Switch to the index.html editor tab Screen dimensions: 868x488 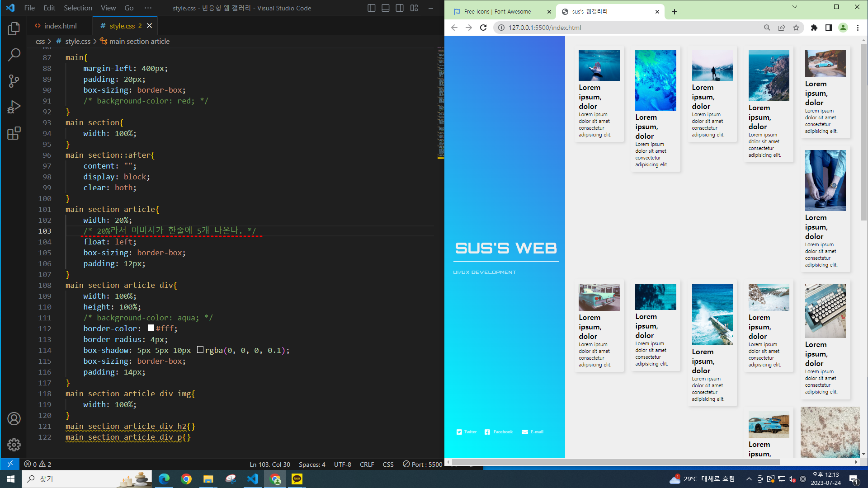pyautogui.click(x=60, y=26)
